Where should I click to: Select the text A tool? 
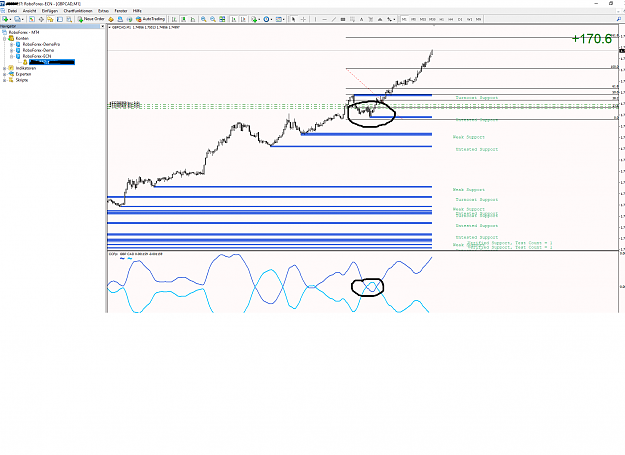pos(362,19)
